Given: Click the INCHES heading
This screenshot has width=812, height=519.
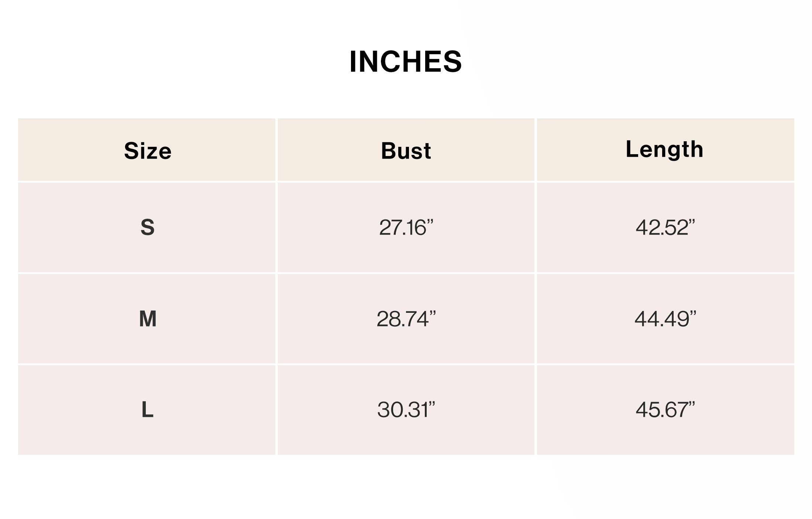Looking at the screenshot, I should pyautogui.click(x=406, y=61).
